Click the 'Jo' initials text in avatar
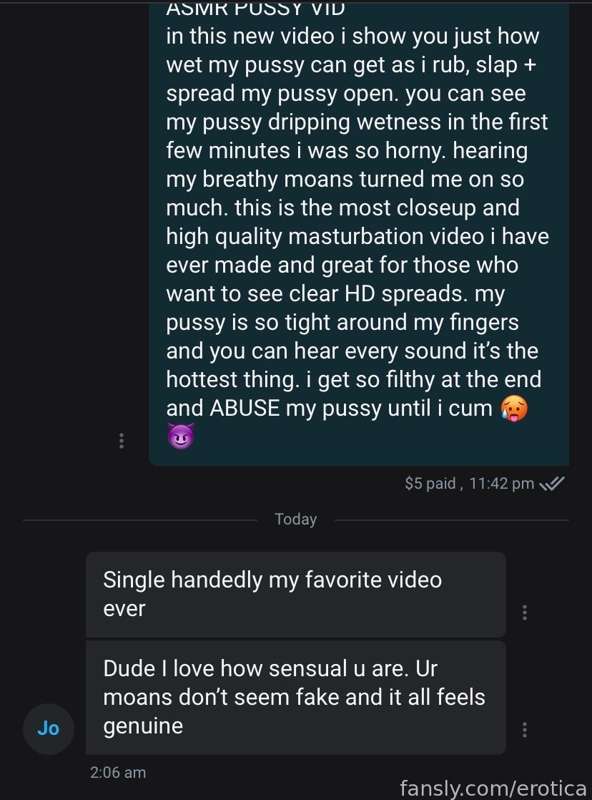592x800 pixels. coord(48,728)
